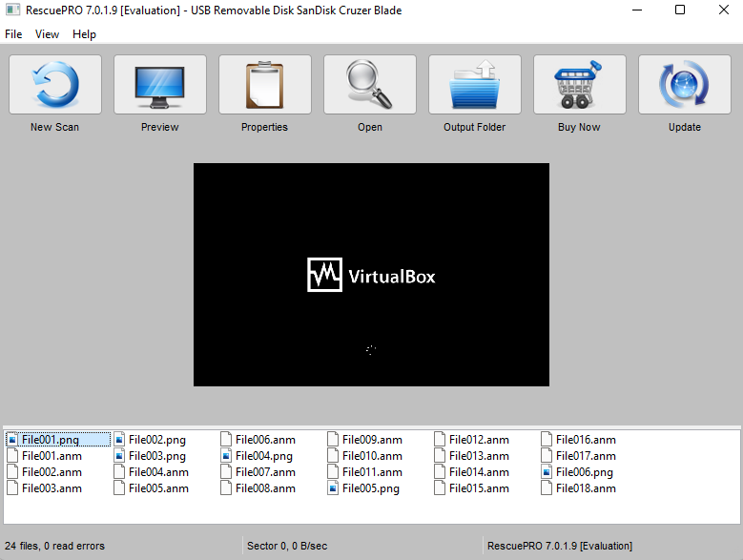
Task: Select File001.anm file entry
Action: (52, 456)
